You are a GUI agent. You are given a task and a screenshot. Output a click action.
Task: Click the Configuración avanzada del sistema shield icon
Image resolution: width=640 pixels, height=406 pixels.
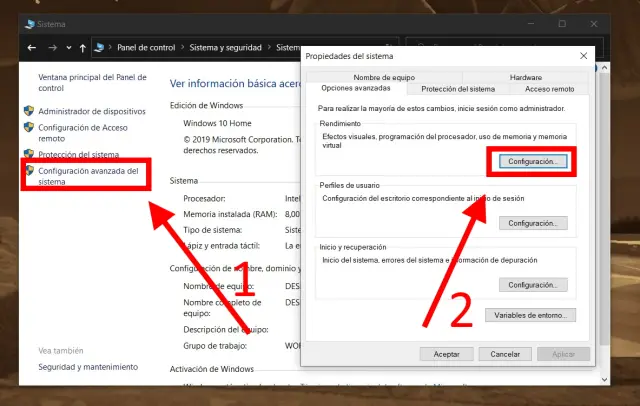[28, 171]
